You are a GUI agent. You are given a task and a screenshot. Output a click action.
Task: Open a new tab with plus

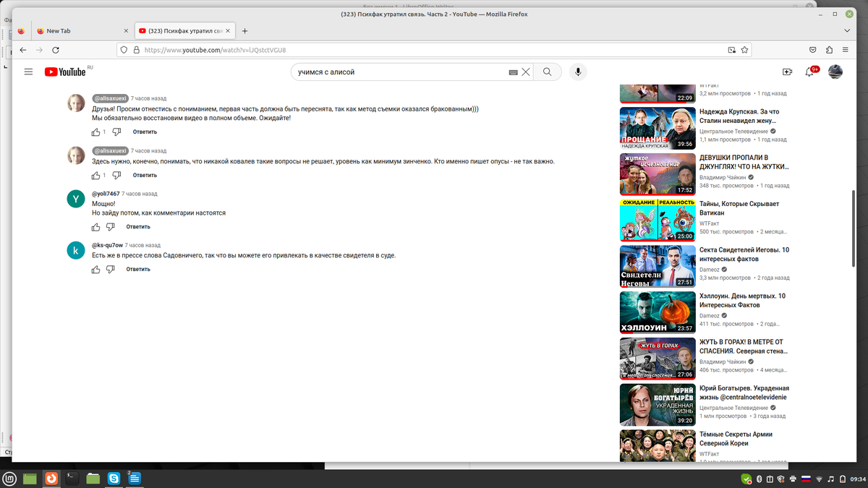click(x=244, y=31)
